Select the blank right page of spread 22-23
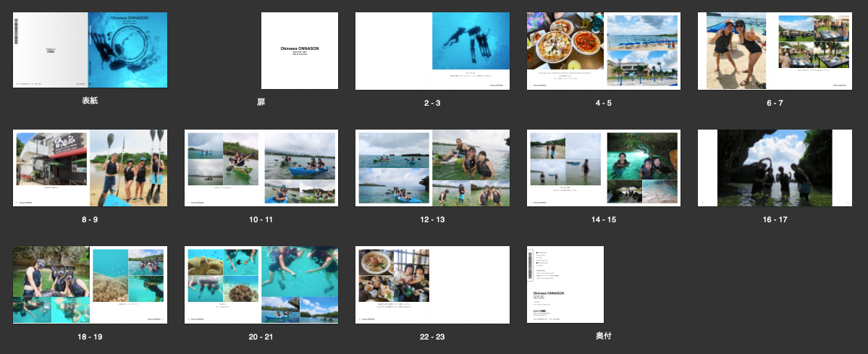This screenshot has width=868, height=354. tap(471, 285)
